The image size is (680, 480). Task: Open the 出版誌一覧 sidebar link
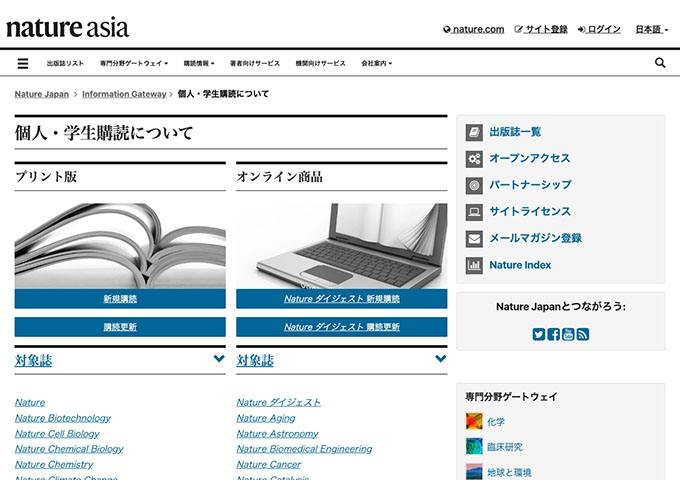[515, 132]
